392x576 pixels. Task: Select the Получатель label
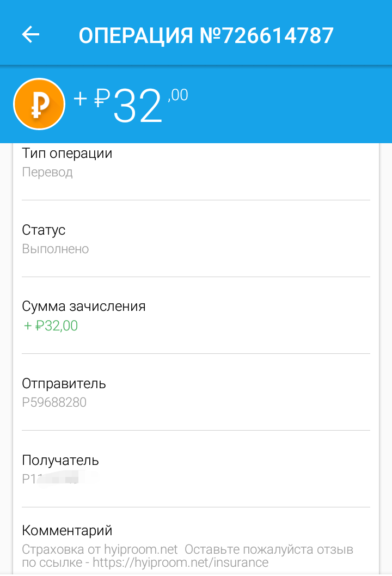pos(60,460)
